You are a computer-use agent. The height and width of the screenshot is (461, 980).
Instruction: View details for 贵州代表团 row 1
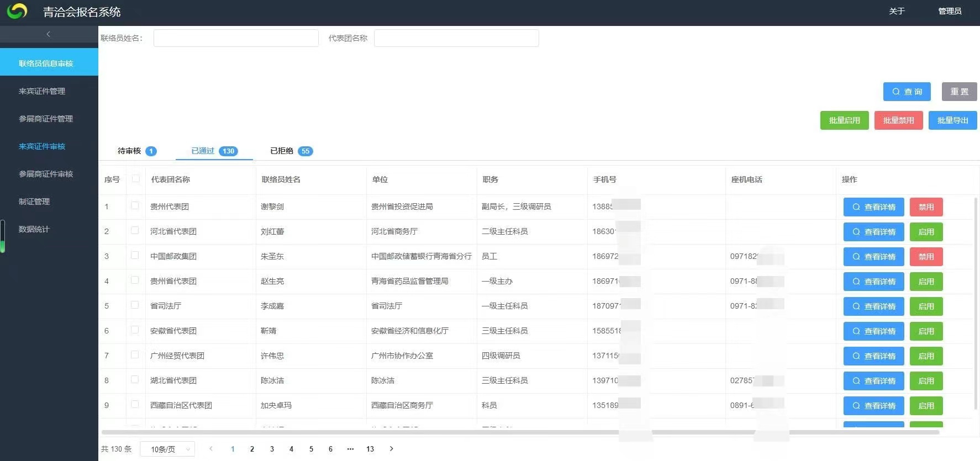click(873, 207)
